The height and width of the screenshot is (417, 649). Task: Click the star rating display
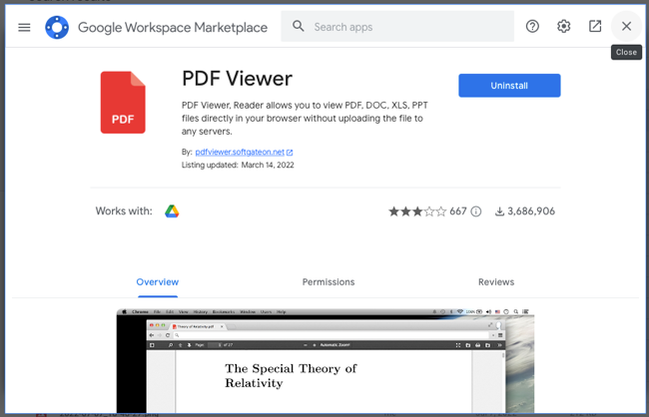(417, 212)
